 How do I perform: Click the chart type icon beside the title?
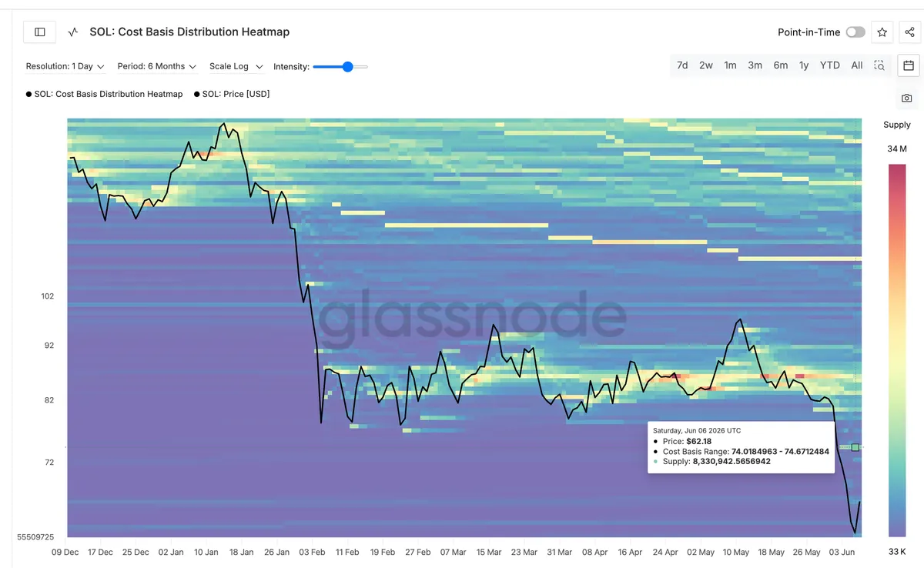[73, 32]
